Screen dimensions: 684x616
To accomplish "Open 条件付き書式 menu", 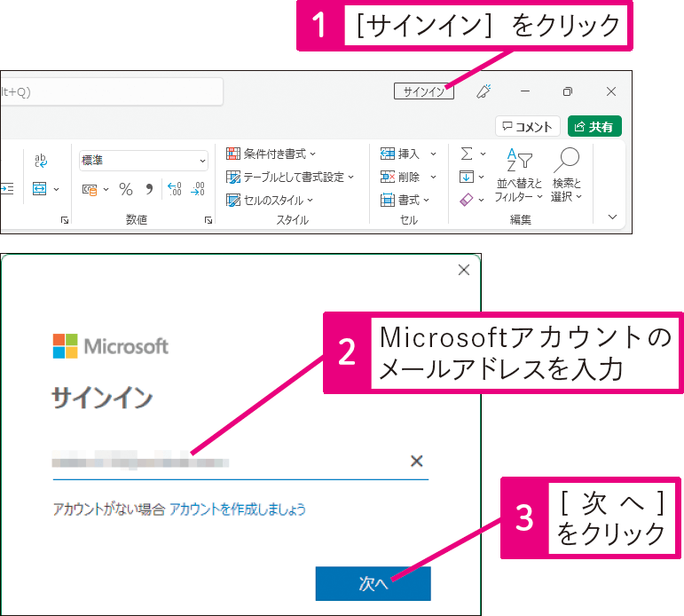I will point(271,154).
